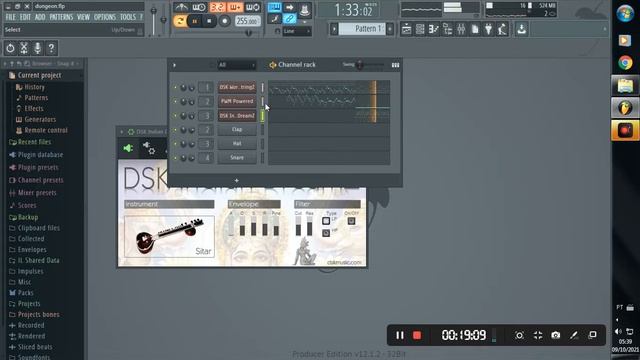Toggle Channel rack graph editor icon
Viewport: 640px width, 360px height.
(x=395, y=65)
